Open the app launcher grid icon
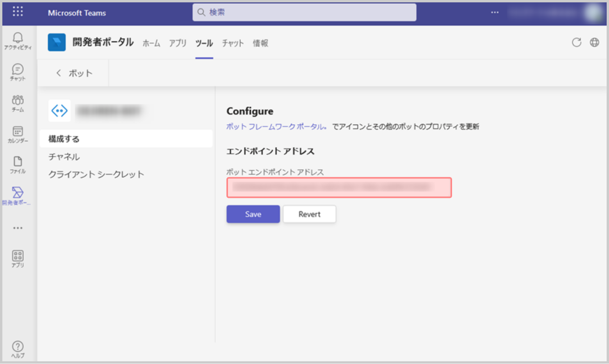Viewport: 609px width, 364px height. coord(18,12)
